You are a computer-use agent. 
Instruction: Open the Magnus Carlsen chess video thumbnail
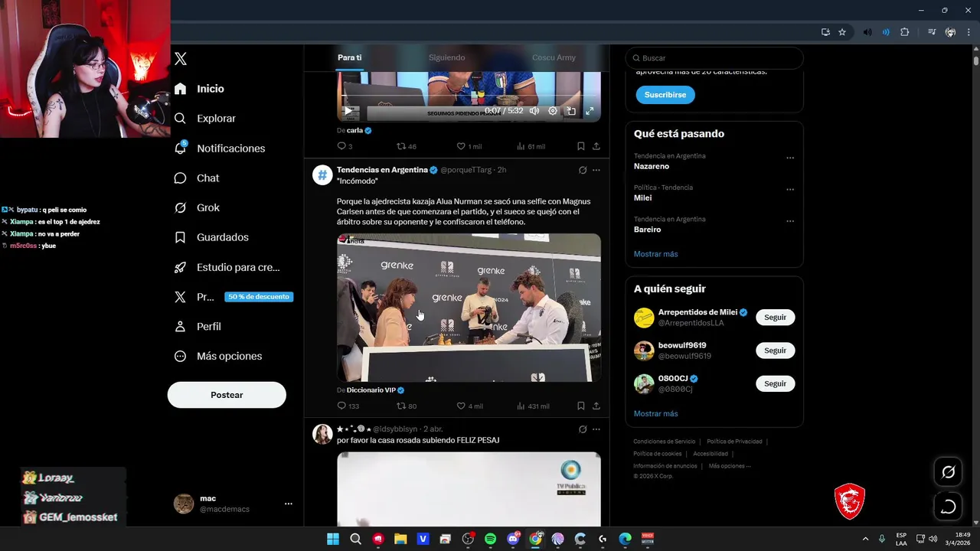pyautogui.click(x=469, y=308)
